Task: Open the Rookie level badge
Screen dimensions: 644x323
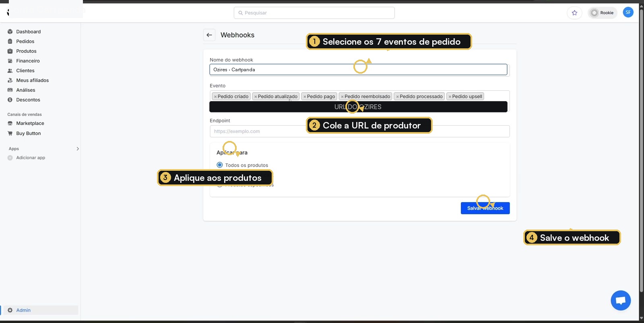Action: (602, 13)
